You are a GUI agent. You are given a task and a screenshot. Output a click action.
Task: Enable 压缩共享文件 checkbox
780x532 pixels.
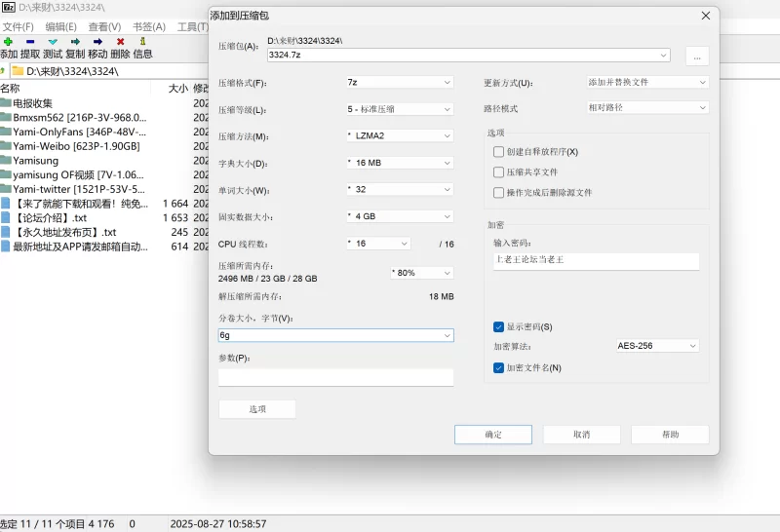498,172
